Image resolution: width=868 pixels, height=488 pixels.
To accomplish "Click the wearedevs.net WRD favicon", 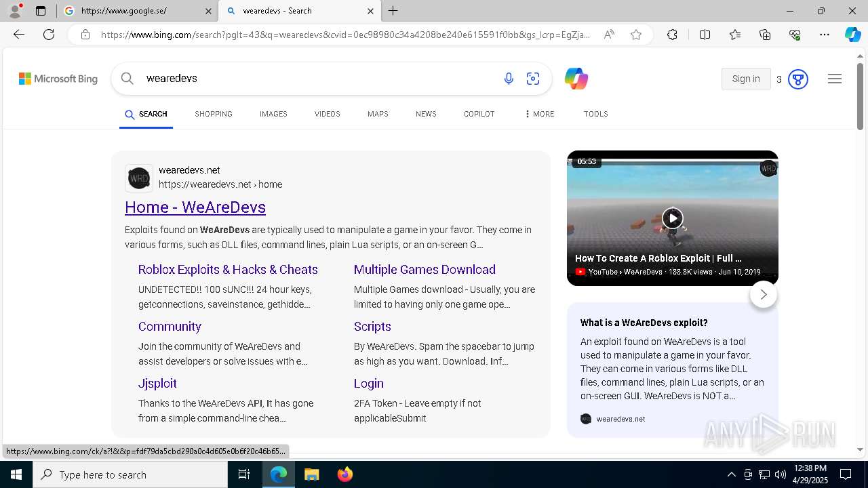I will click(139, 178).
